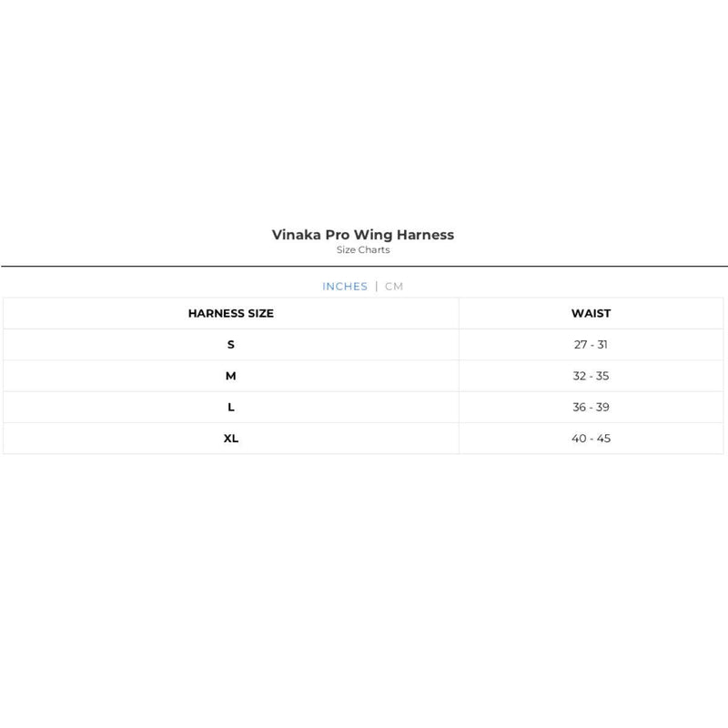Click the separator bar between INCHES and CM
Viewport: 728px width, 728px height.
377,287
